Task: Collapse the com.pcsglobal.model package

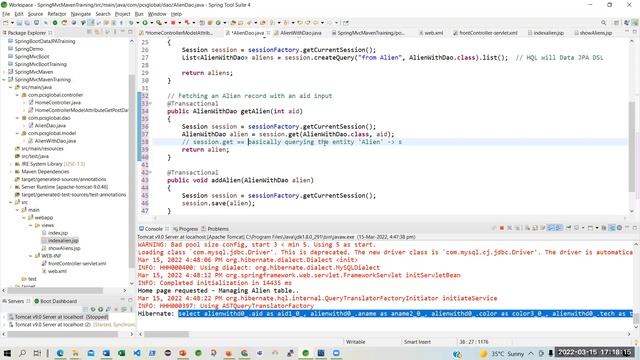Action: tap(18, 133)
